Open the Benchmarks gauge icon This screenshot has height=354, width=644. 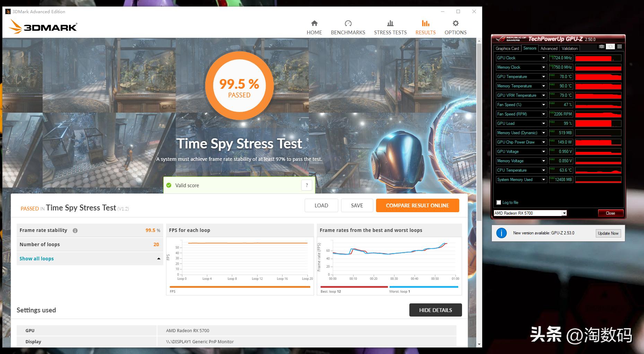(348, 23)
